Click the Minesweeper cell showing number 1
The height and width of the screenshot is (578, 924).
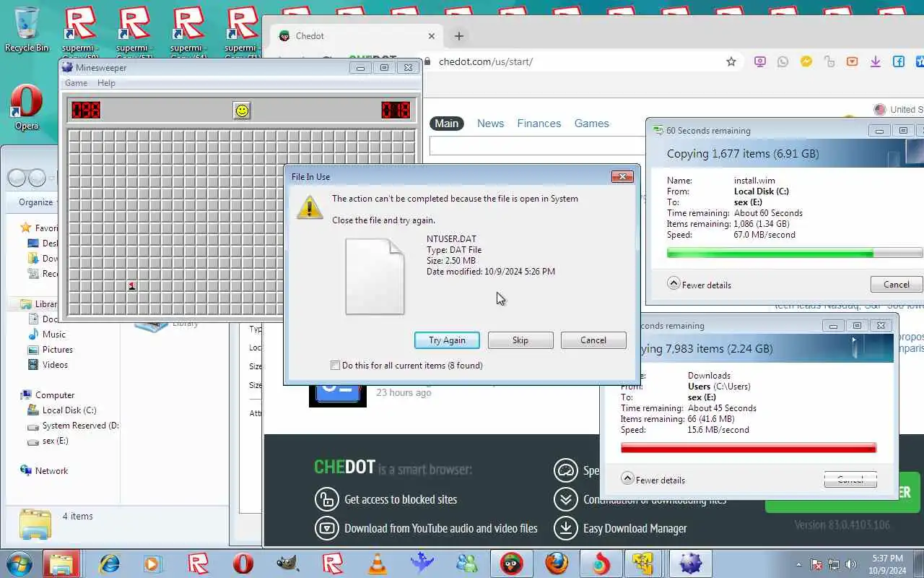[131, 286]
